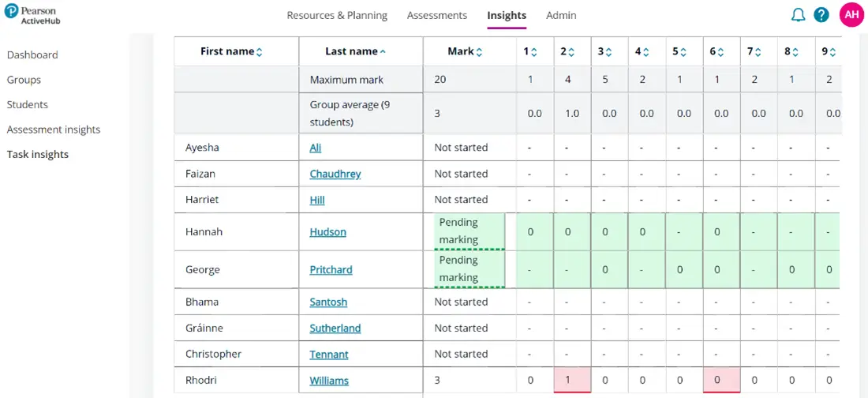This screenshot has width=868, height=398.
Task: Open the AH user profile avatar
Action: click(851, 15)
